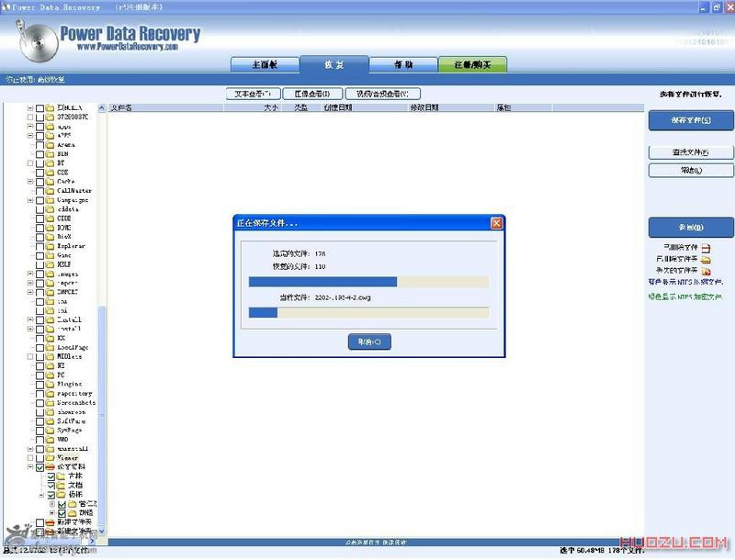Click the tree scrollbar up arrow
This screenshot has width=735, height=560.
(102, 108)
